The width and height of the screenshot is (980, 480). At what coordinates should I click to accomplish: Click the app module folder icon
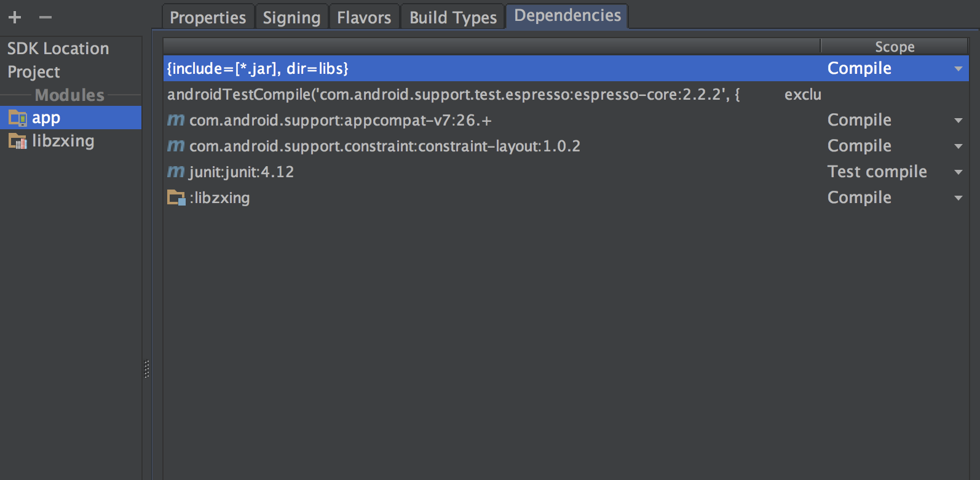tap(17, 118)
